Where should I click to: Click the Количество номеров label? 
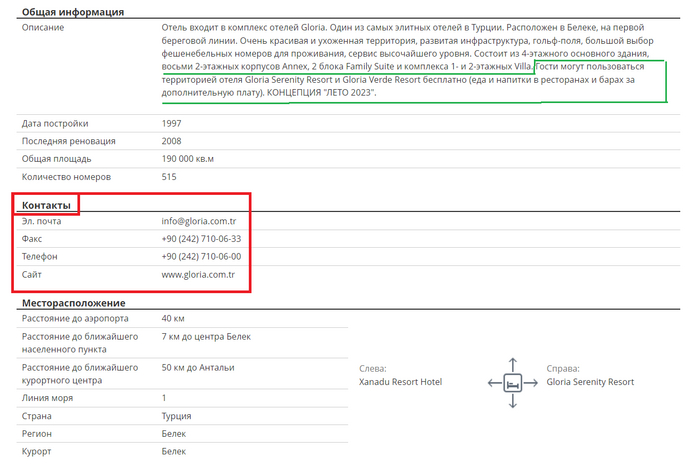[x=66, y=177]
